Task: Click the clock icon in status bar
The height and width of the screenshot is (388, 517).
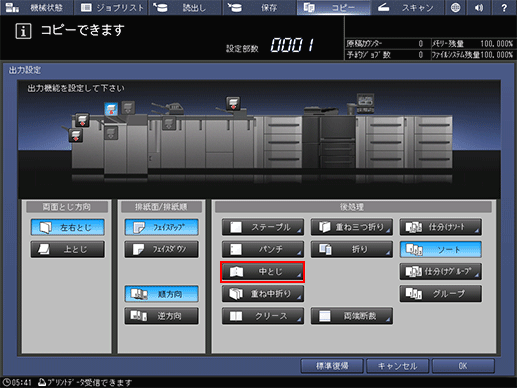Action: 6,382
